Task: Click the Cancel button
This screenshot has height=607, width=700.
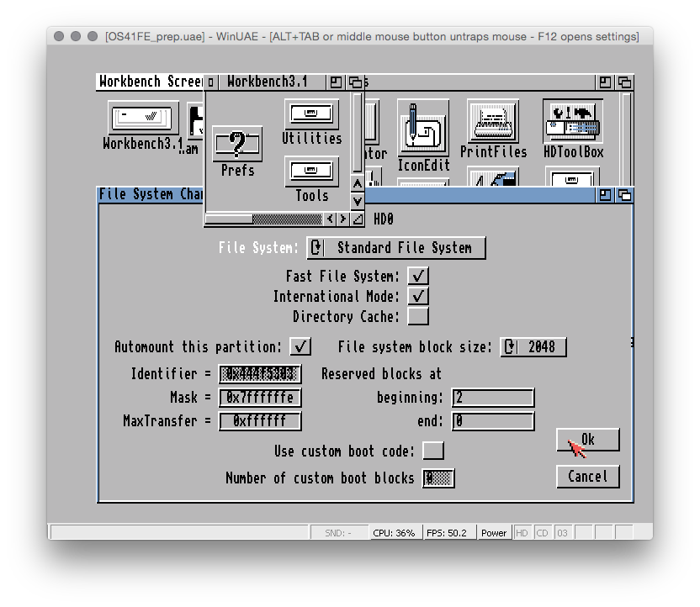Action: (x=587, y=477)
